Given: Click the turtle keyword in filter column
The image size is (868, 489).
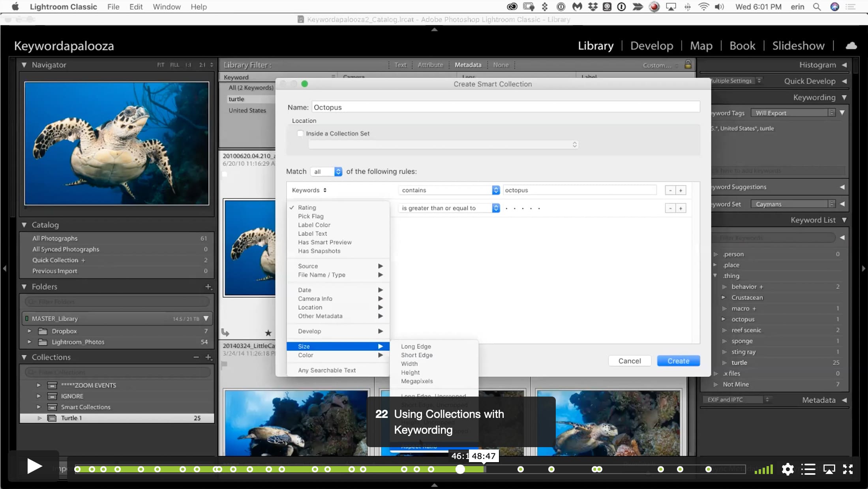Looking at the screenshot, I should 236,99.
